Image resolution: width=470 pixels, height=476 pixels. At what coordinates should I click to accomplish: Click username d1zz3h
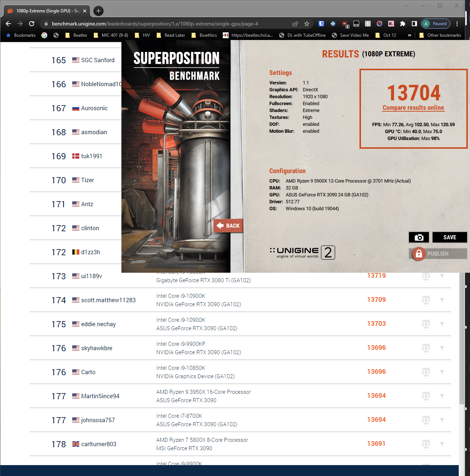click(91, 252)
